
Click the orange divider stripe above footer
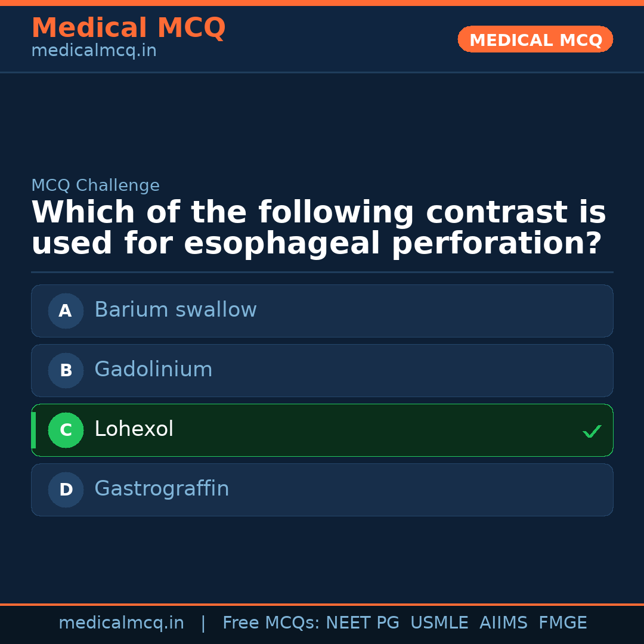[322, 604]
